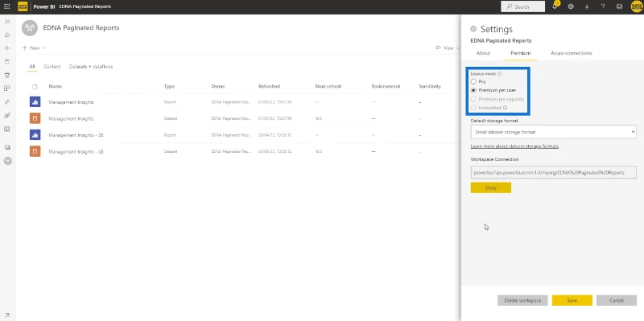This screenshot has width=644, height=321.
Task: Click the yellow Copy button
Action: pos(491,187)
